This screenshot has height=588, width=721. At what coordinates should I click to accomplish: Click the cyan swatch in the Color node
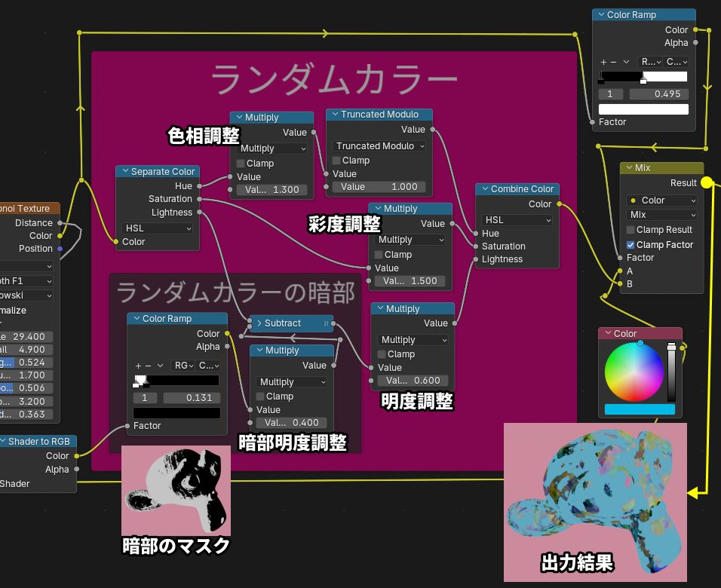640,409
